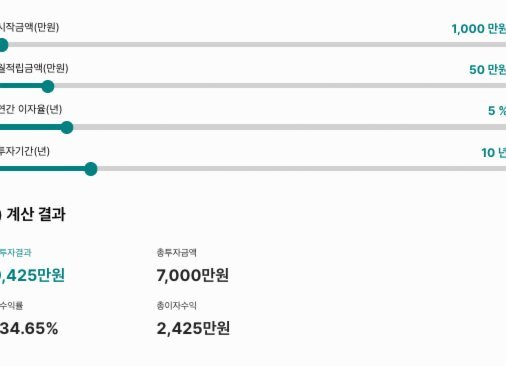Click the teal filled part of 투자기간 slider

click(42, 169)
